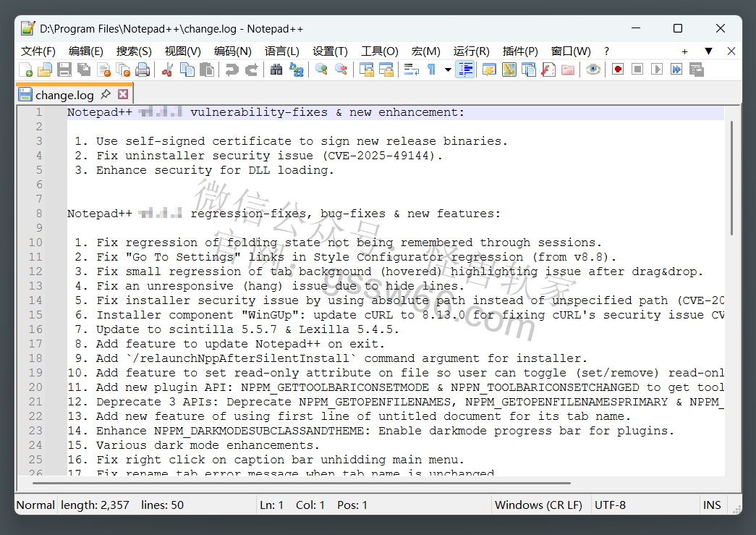Viewport: 756px width, 535px height.
Task: Open the user defined language dialog icon
Action: (489, 70)
